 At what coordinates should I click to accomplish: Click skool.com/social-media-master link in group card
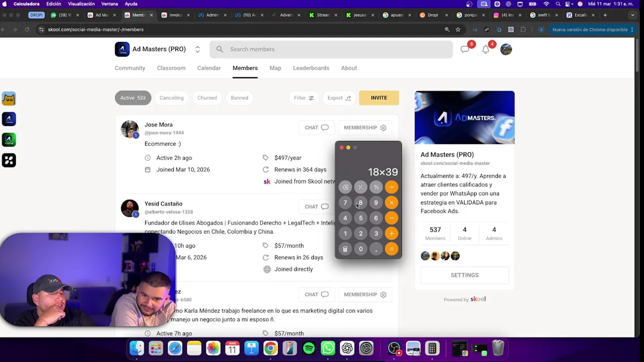tap(455, 163)
